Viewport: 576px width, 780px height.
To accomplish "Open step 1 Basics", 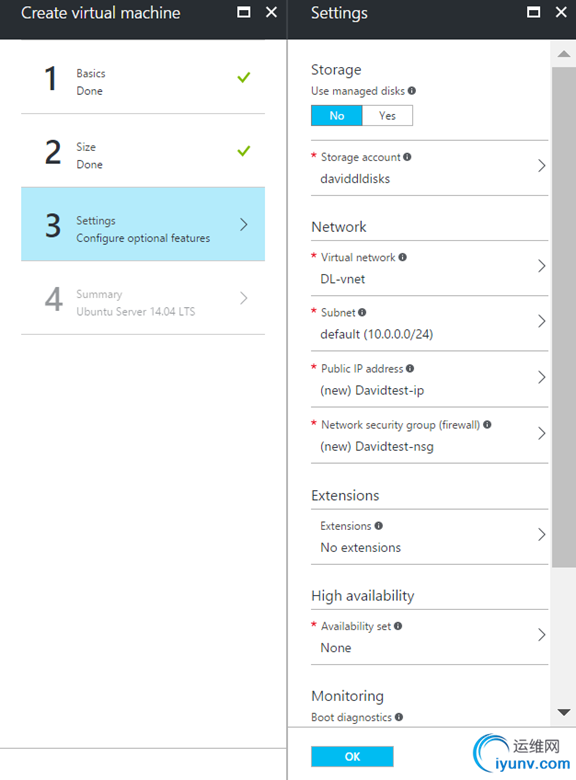I will coord(143,78).
